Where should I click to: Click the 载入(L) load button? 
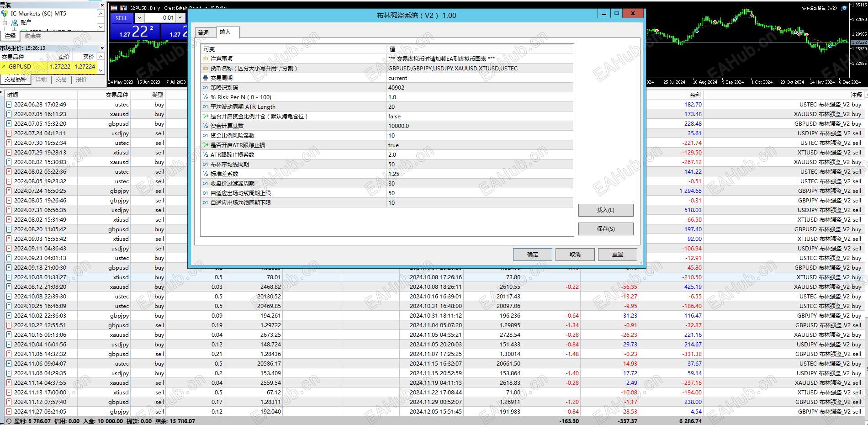(606, 210)
